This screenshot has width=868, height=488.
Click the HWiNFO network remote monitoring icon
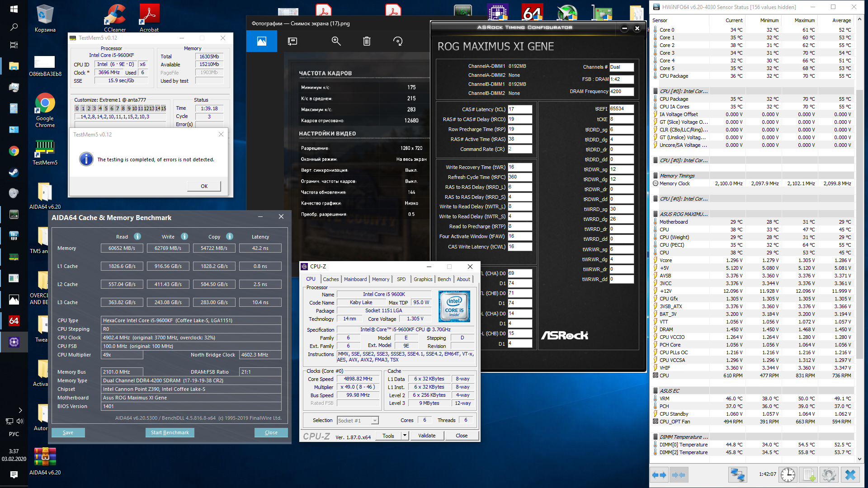(x=737, y=475)
